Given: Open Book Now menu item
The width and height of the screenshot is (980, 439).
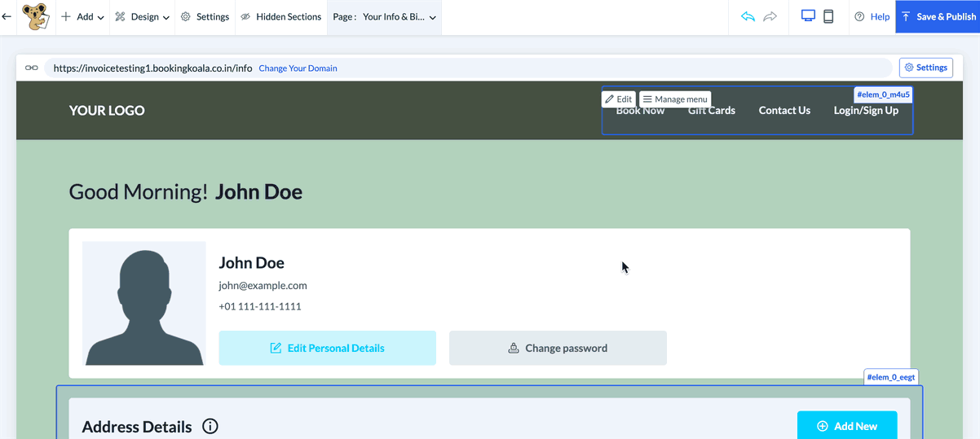Looking at the screenshot, I should pos(640,111).
